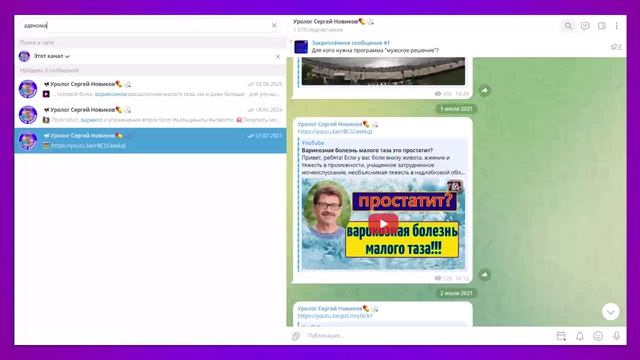
Task: Open the discussion comments icon in the header
Action: (585, 26)
